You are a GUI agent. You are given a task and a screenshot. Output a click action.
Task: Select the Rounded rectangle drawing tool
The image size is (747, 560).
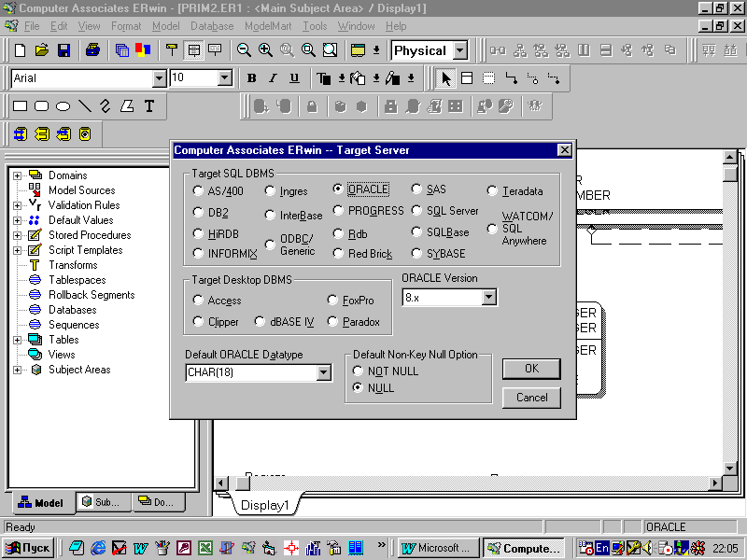tap(41, 105)
